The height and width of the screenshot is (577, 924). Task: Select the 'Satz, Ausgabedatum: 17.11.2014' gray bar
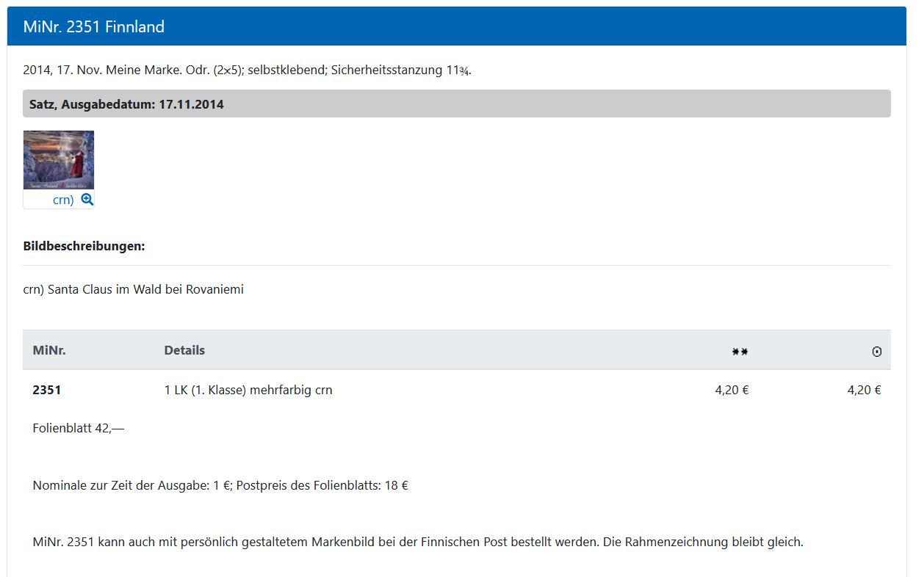coord(126,104)
